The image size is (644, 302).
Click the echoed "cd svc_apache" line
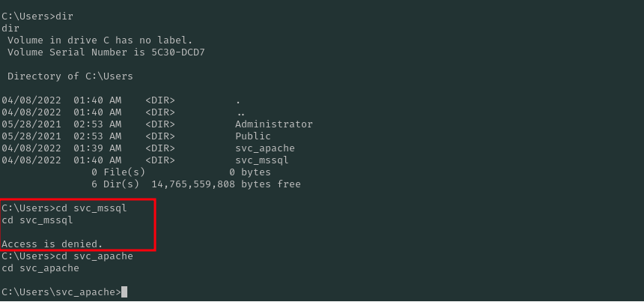40,268
